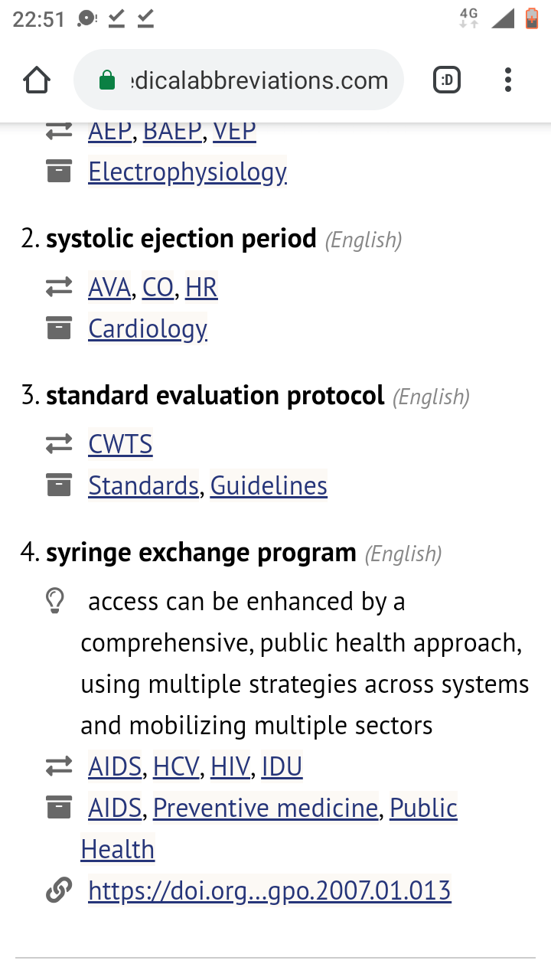Open the doi.org reference link
The width and height of the screenshot is (551, 980).
269,890
